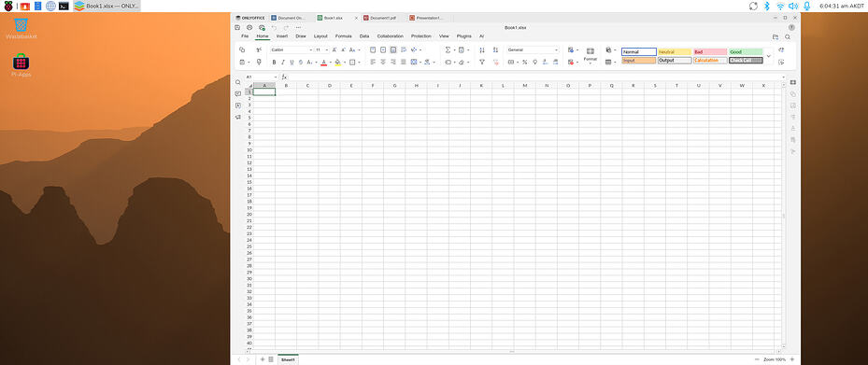
Task: Click the Save icon in quick toolbar
Action: pos(237,27)
